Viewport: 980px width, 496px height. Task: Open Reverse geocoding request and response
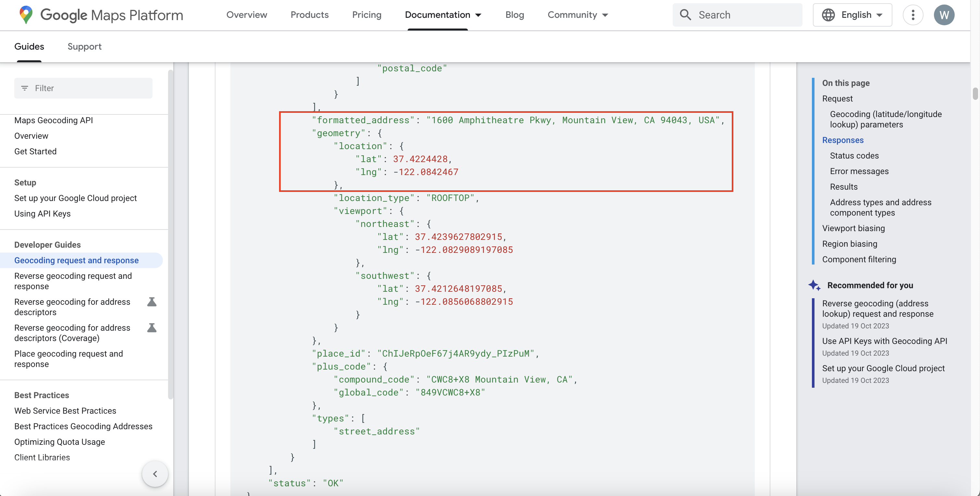tap(73, 281)
